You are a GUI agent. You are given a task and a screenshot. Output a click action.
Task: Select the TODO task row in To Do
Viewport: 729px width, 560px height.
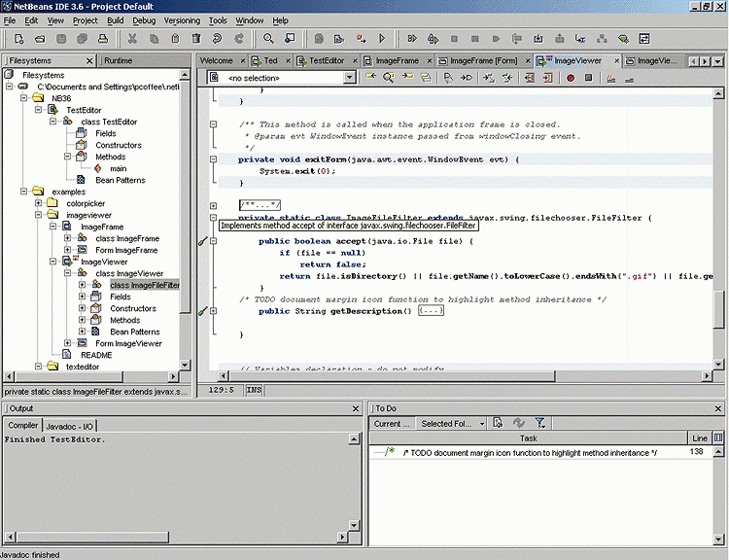point(541,452)
